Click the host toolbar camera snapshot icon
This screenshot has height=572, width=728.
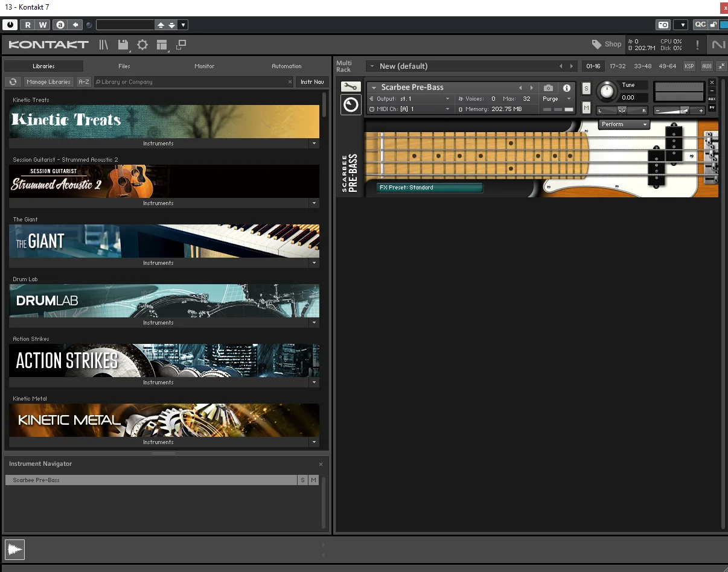663,25
